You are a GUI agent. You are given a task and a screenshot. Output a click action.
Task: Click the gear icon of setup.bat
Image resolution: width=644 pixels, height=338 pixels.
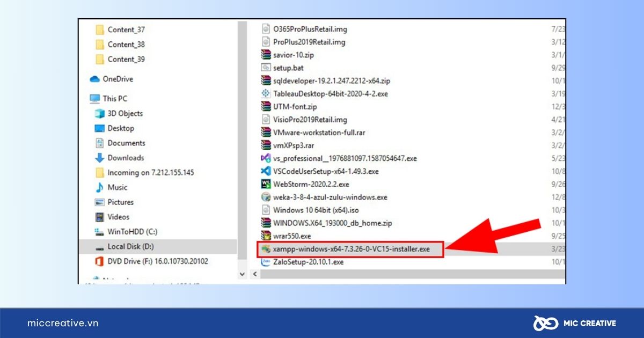point(265,68)
